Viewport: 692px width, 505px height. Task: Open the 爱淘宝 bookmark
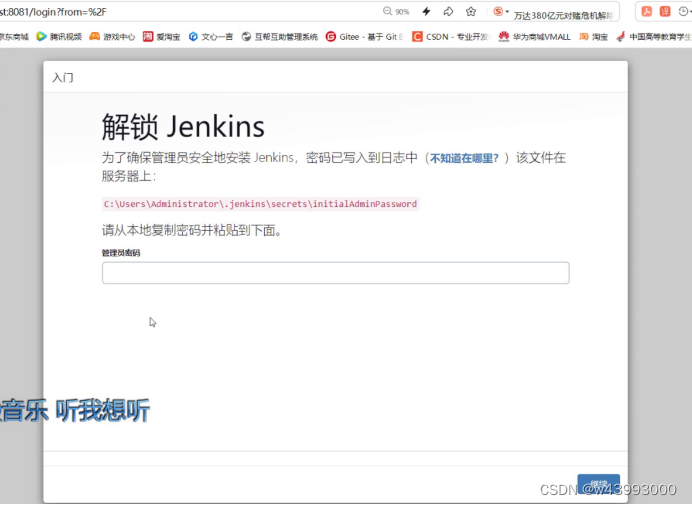pyautogui.click(x=162, y=37)
